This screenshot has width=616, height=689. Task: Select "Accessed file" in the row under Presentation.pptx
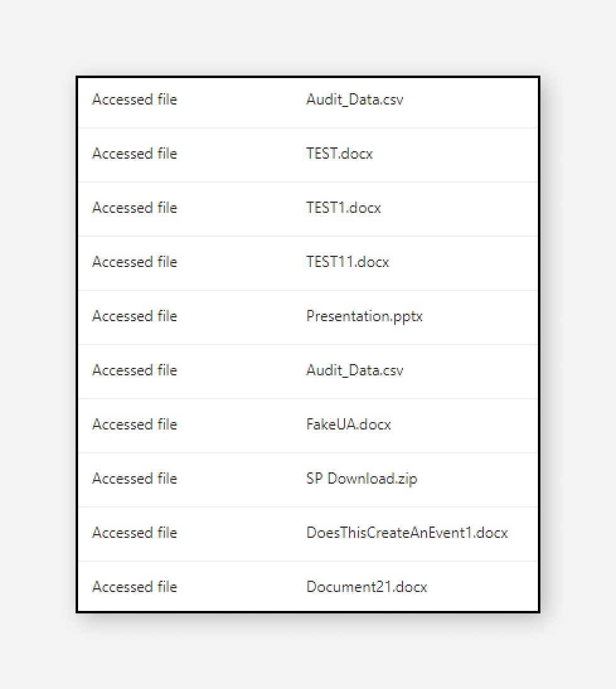(135, 370)
